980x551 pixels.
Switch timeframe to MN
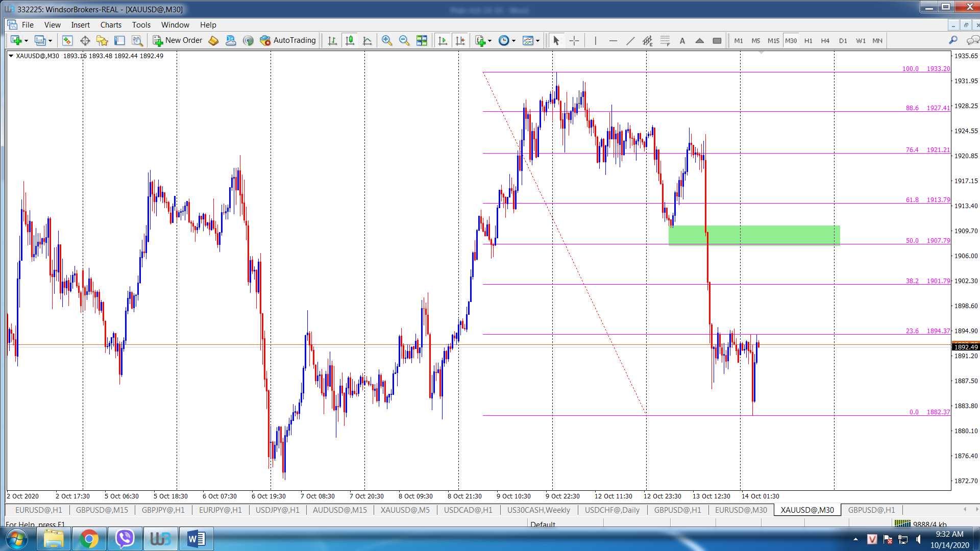877,41
